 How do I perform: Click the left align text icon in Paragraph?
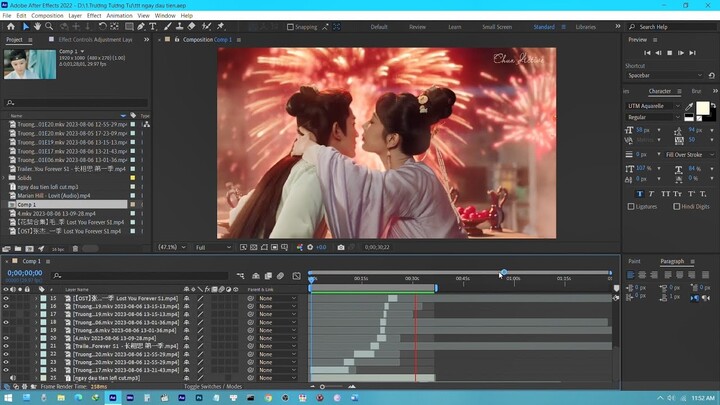click(630, 275)
